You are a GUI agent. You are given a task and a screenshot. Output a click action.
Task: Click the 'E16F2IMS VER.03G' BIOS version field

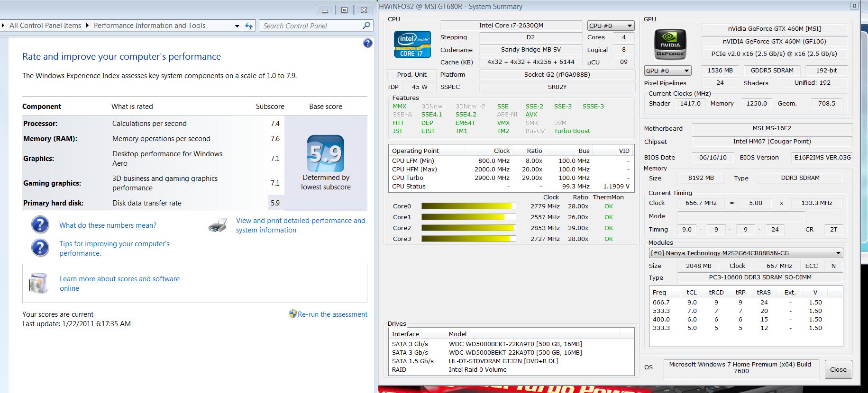[x=822, y=157]
